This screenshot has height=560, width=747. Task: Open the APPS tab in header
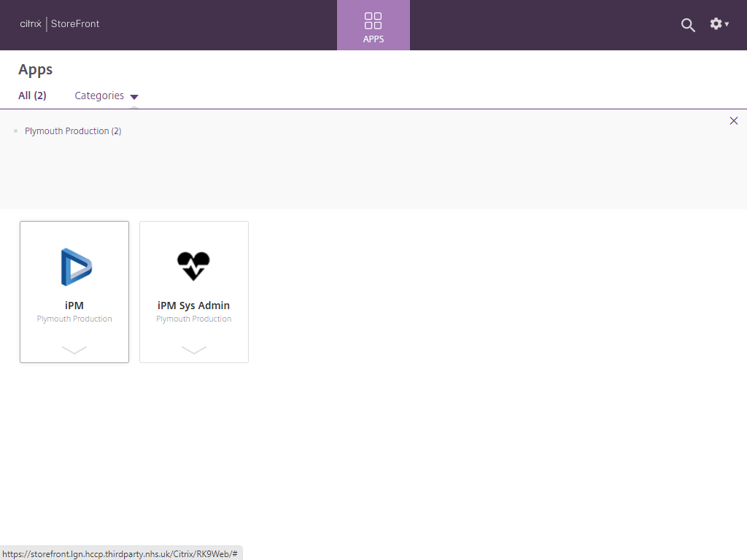coord(373,26)
